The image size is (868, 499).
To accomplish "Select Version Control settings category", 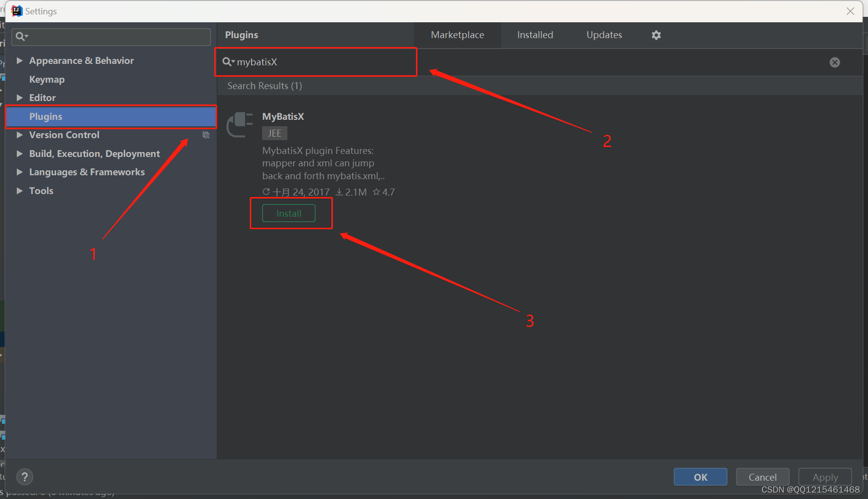I will click(x=64, y=135).
